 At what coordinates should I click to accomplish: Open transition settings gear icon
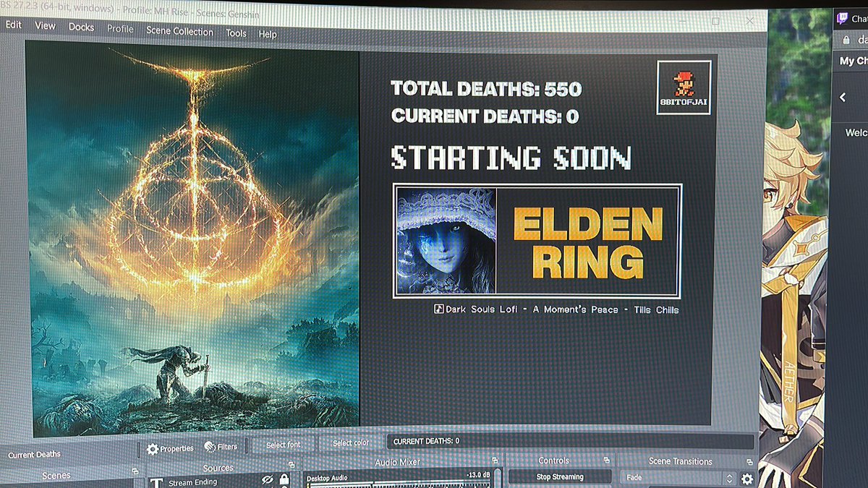(x=747, y=479)
